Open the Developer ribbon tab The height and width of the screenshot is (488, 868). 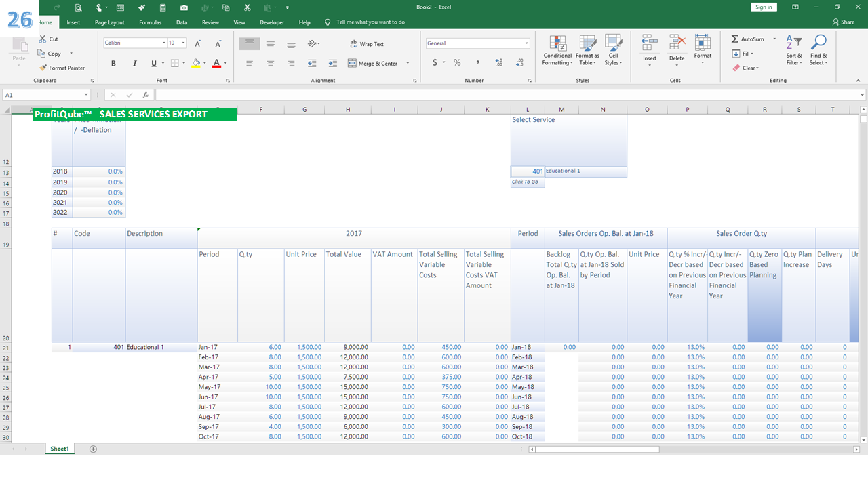coord(272,22)
